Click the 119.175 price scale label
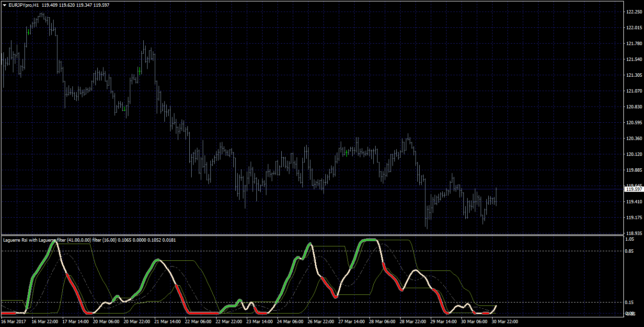Screen dimensions: 644x327 [633, 218]
